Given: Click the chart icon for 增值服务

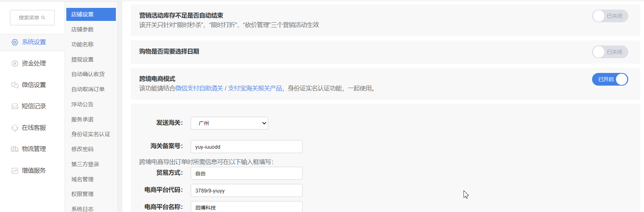Looking at the screenshot, I should coord(15,171).
